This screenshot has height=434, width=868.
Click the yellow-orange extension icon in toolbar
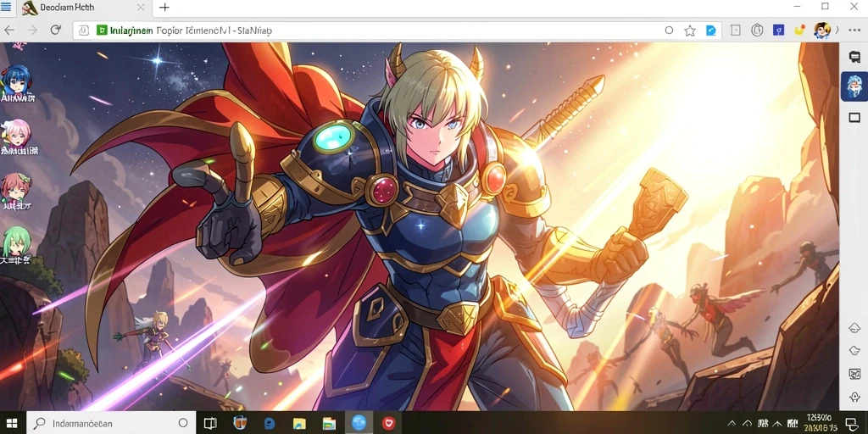pos(798,31)
